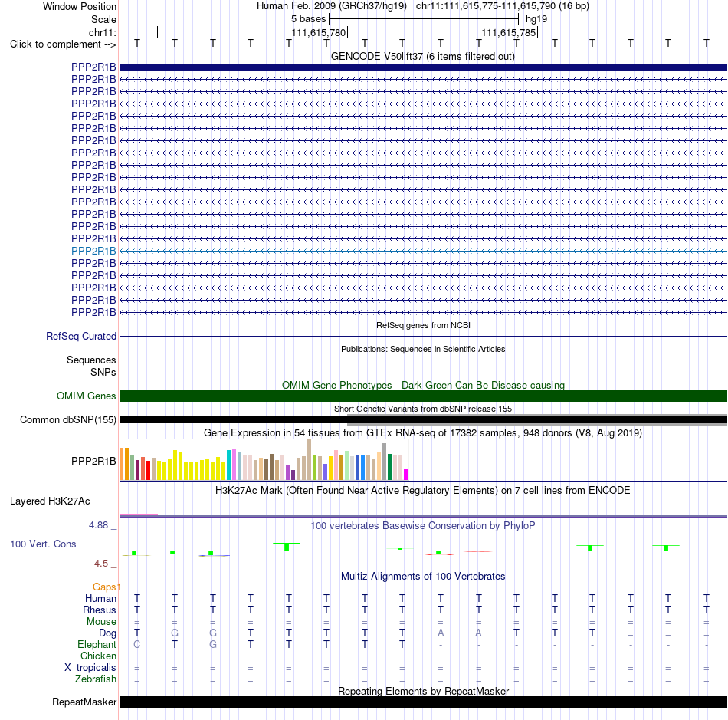The image size is (728, 720).
Task: Click the tallest beige bar in GTEx chart
Action: [310, 459]
